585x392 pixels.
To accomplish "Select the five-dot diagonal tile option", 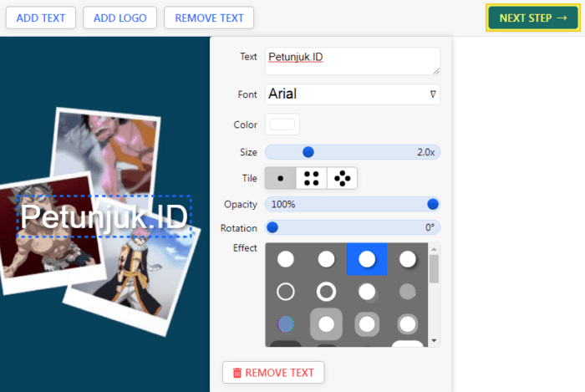I will tap(342, 178).
